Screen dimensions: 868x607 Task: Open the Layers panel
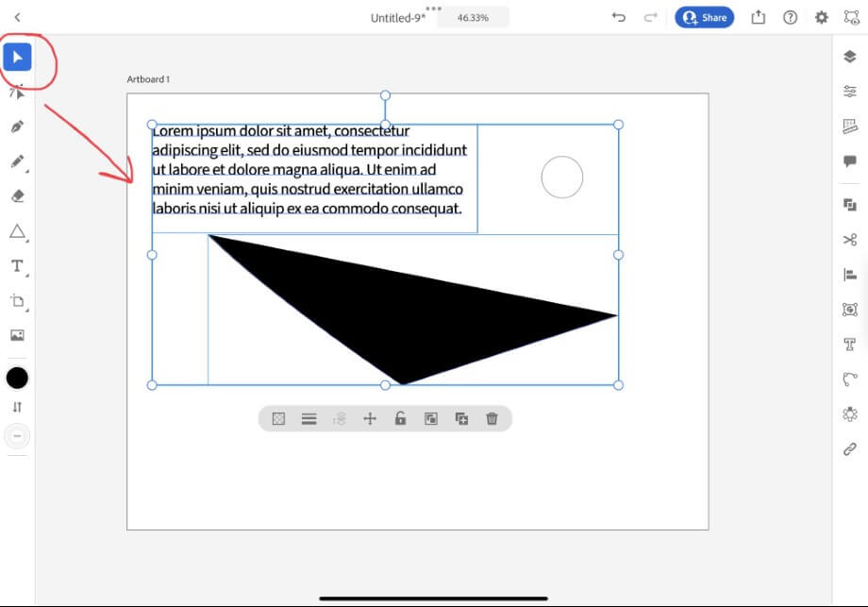tap(850, 57)
